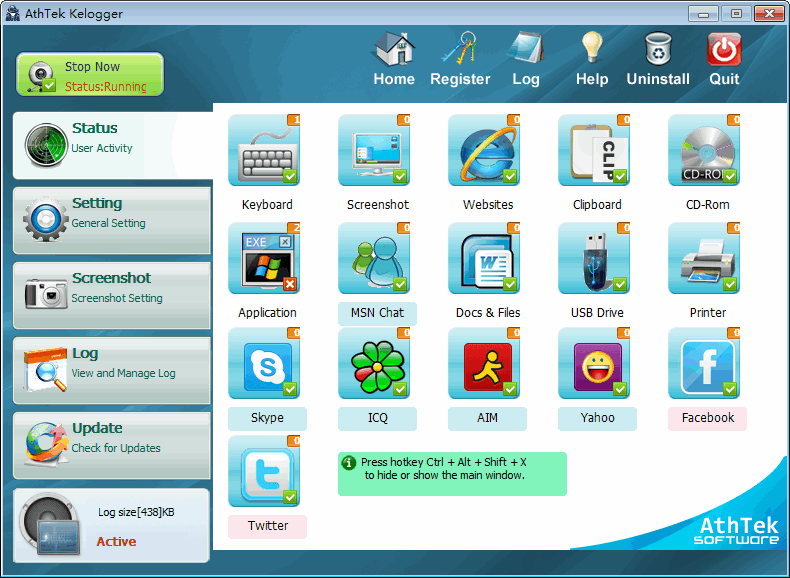Open the MSN Chat icon
790x578 pixels.
click(374, 258)
